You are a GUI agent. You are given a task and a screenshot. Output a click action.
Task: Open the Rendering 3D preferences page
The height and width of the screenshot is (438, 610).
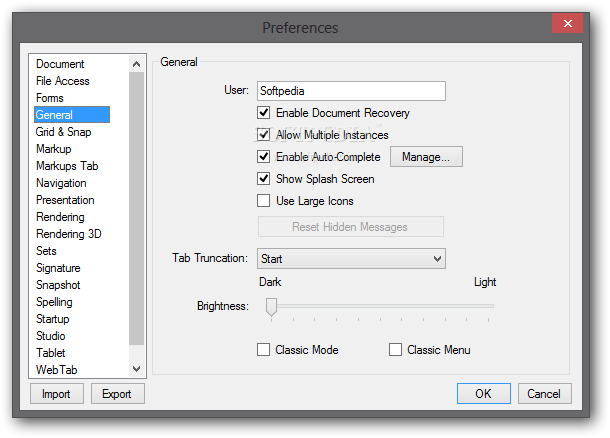(68, 234)
